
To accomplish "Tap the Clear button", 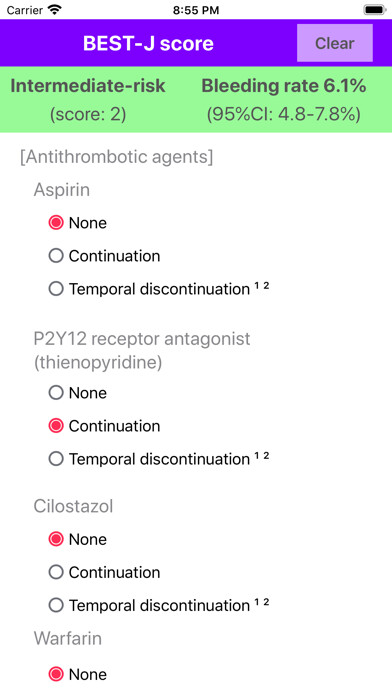I will point(335,43).
